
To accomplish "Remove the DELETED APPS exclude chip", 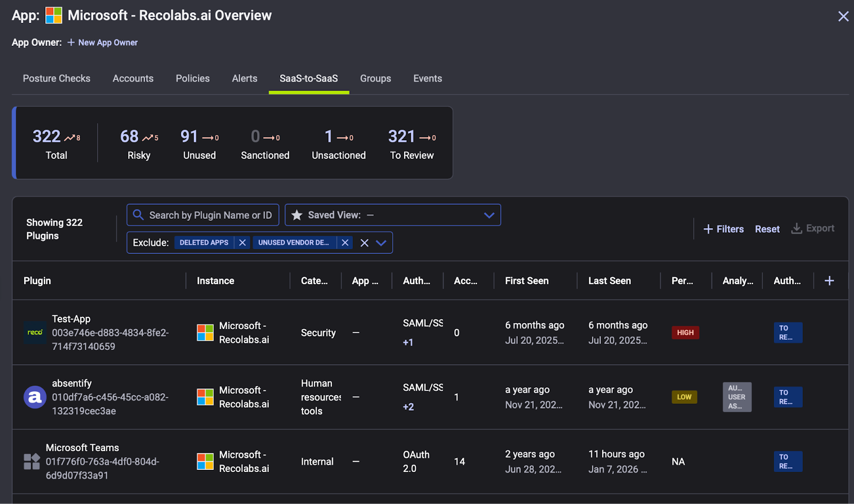I will (242, 243).
